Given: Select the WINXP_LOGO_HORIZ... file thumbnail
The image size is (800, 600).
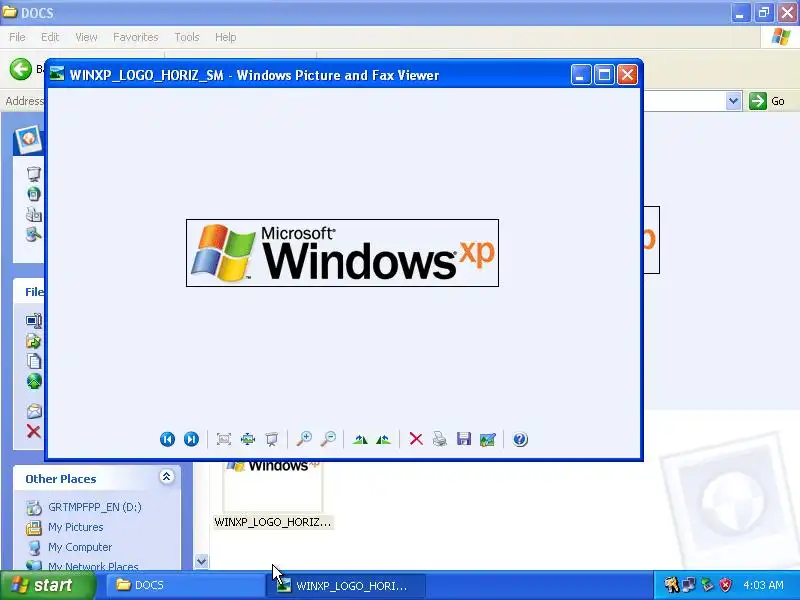Looking at the screenshot, I should (272, 486).
